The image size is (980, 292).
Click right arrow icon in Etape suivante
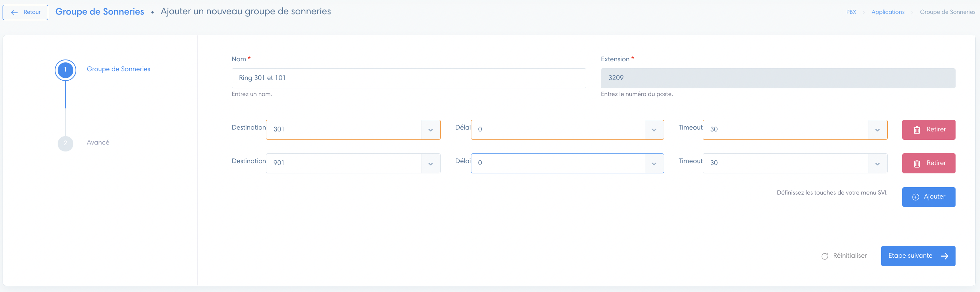(944, 256)
